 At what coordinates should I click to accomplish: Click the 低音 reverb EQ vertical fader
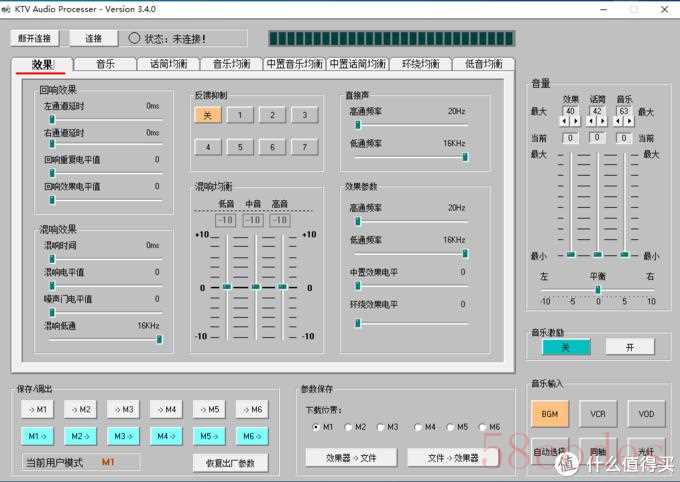[227, 287]
